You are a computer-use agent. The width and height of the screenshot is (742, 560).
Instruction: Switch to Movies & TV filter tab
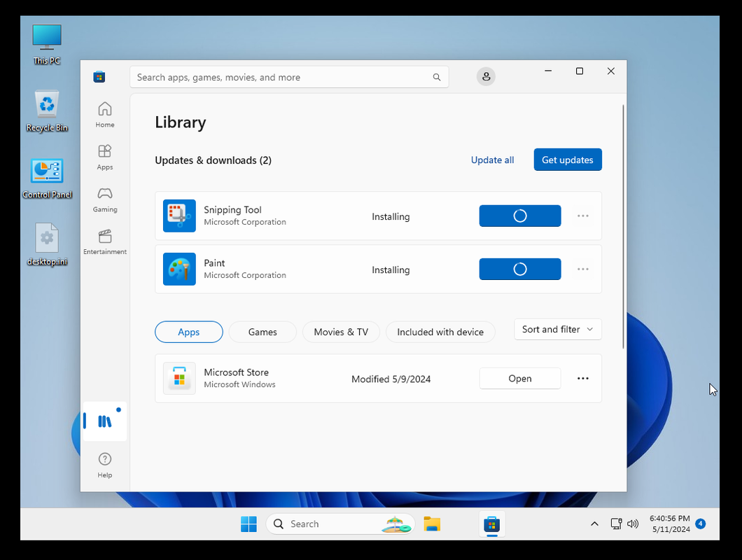tap(341, 332)
